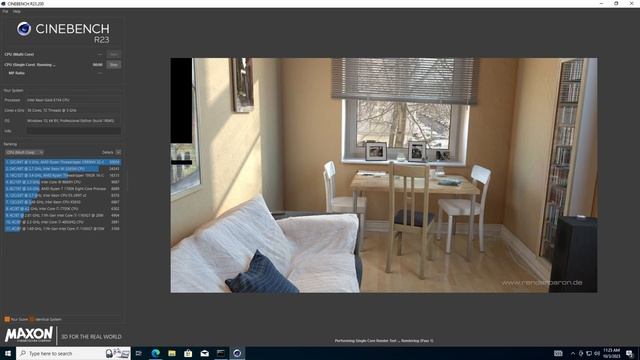Select the 1.69 GHz Core i7-1165G7 row scoring 3769
Image resolution: width=640 pixels, height=360 pixels.
(63, 229)
